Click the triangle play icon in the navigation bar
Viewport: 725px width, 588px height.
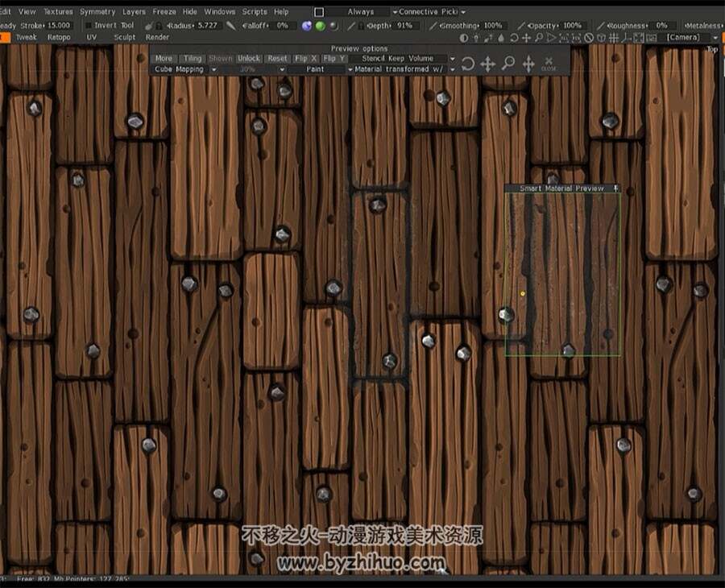tap(551, 38)
